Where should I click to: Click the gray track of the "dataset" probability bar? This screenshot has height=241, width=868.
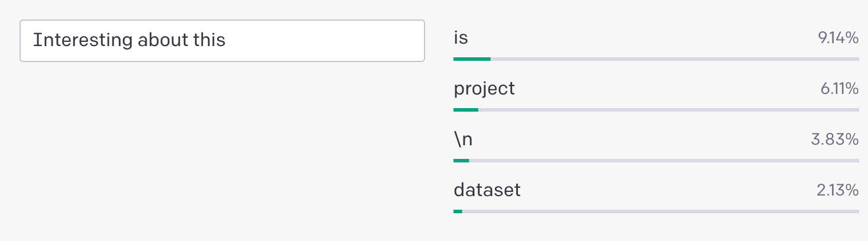pyautogui.click(x=659, y=211)
